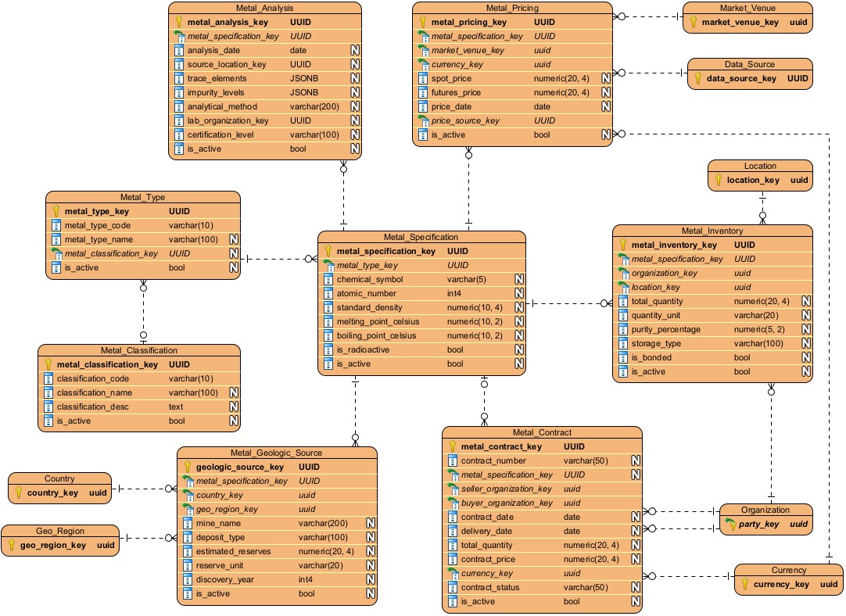Click the purity_percentage field in Metal_Inventory

click(x=665, y=330)
